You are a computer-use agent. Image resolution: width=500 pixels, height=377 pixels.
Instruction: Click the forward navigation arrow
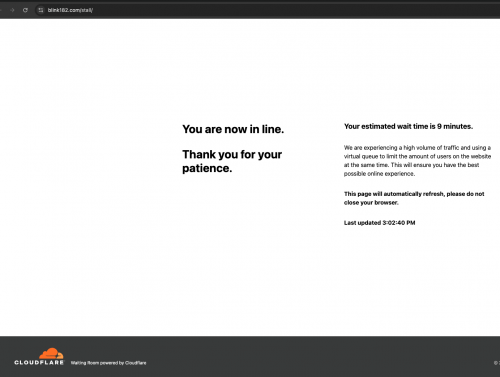coord(12,10)
